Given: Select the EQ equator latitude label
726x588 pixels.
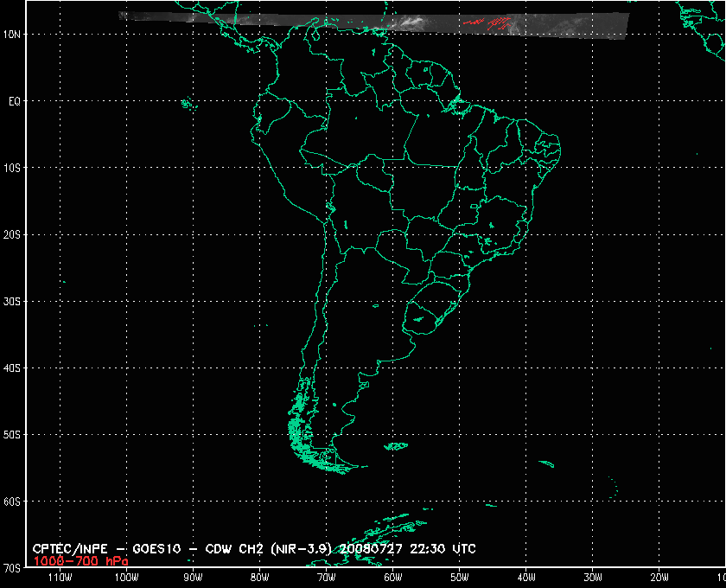Looking at the screenshot, I should coord(15,101).
